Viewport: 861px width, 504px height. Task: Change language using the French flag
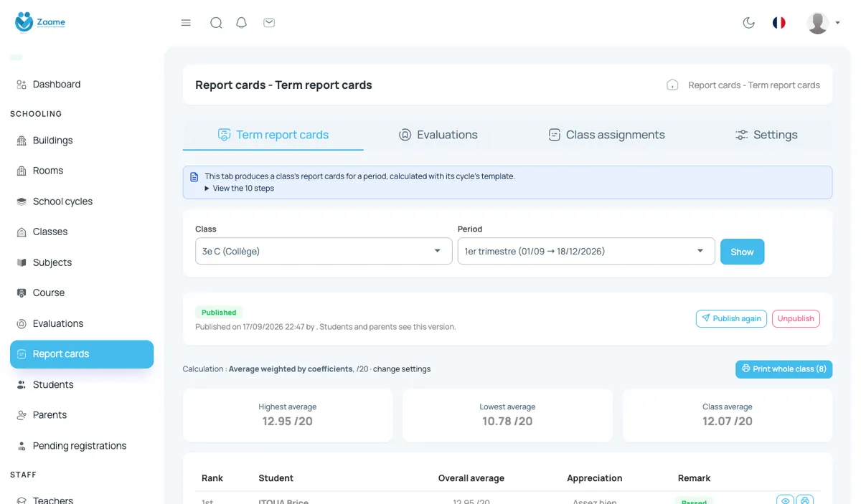779,23
